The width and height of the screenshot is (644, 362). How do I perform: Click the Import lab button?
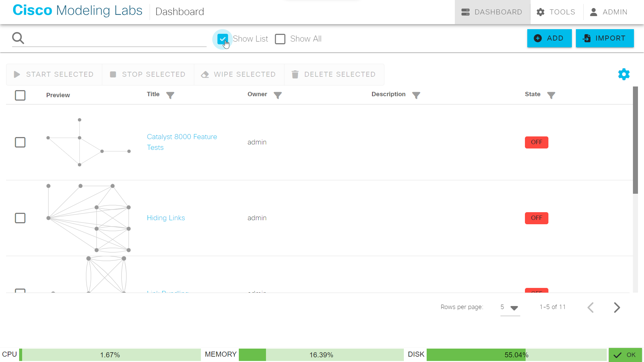[x=604, y=38]
